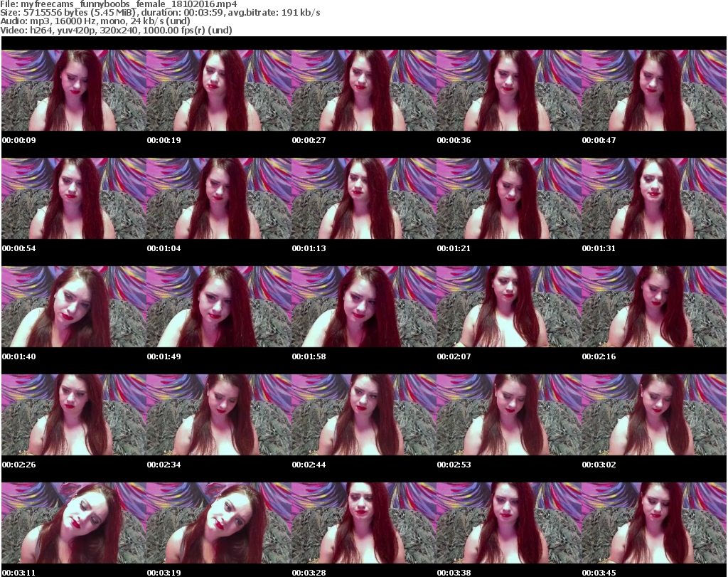This screenshot has height=577, width=728.
Task: Select the thumbnail frame at 00:00:36
Action: click(x=509, y=90)
